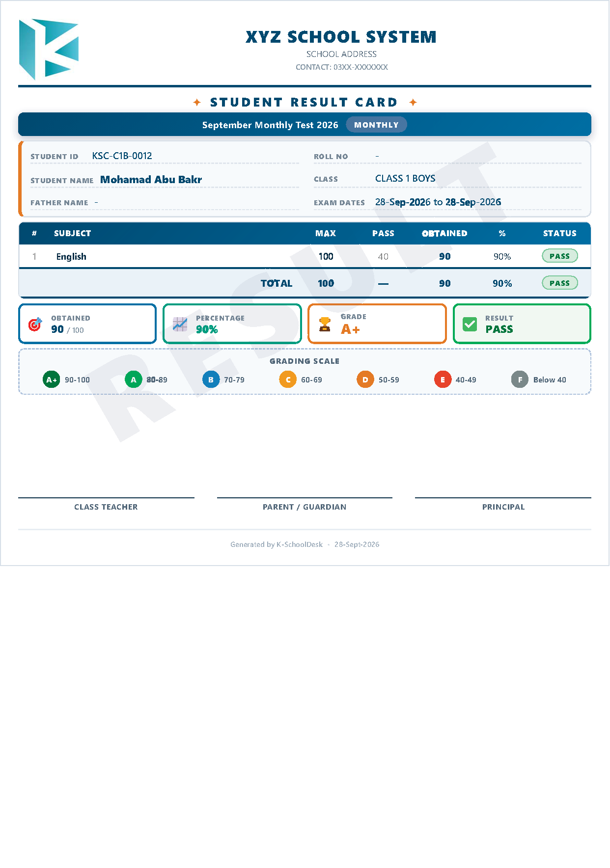This screenshot has width=610, height=868.
Task: Click the XYZ School System logo
Action: (x=49, y=49)
